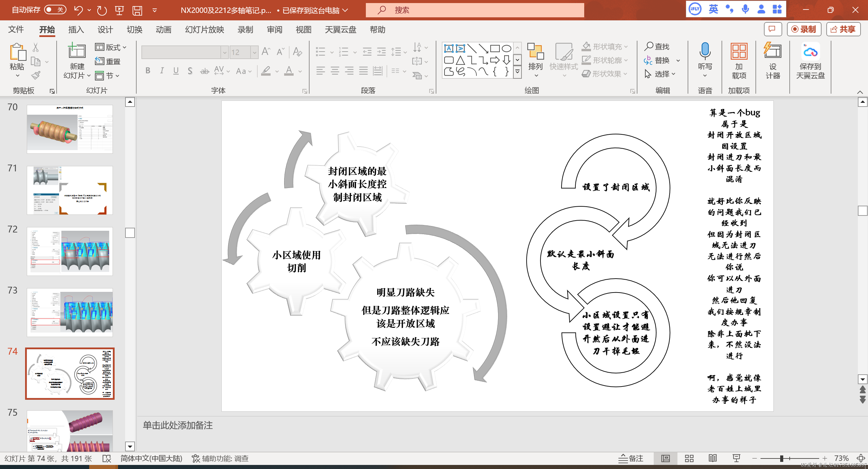Click the comments icon button
868x469 pixels.
click(x=773, y=30)
